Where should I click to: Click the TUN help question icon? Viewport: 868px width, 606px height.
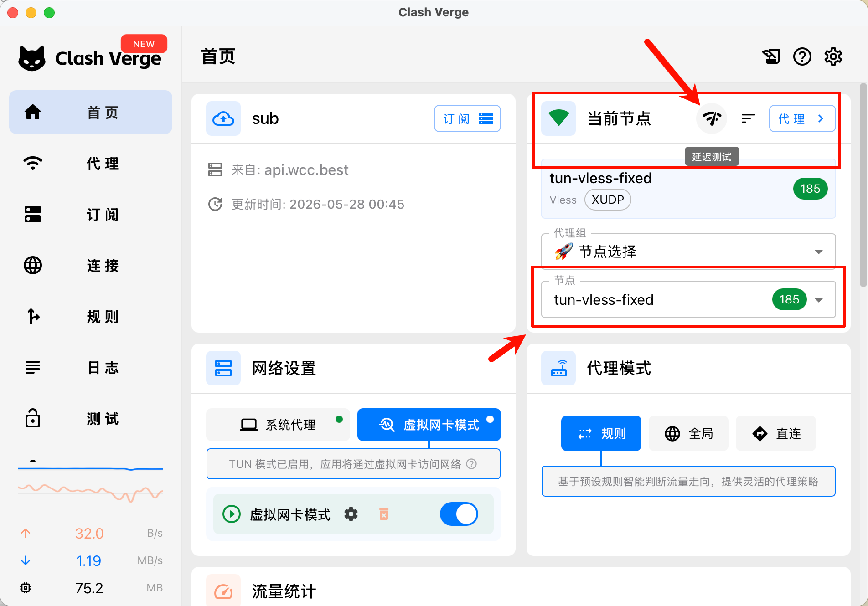472,464
